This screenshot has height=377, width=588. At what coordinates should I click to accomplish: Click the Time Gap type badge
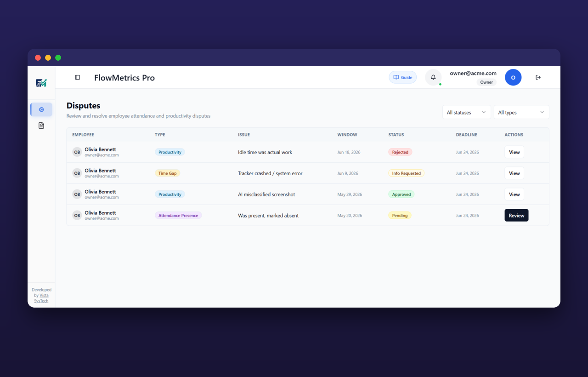click(167, 173)
